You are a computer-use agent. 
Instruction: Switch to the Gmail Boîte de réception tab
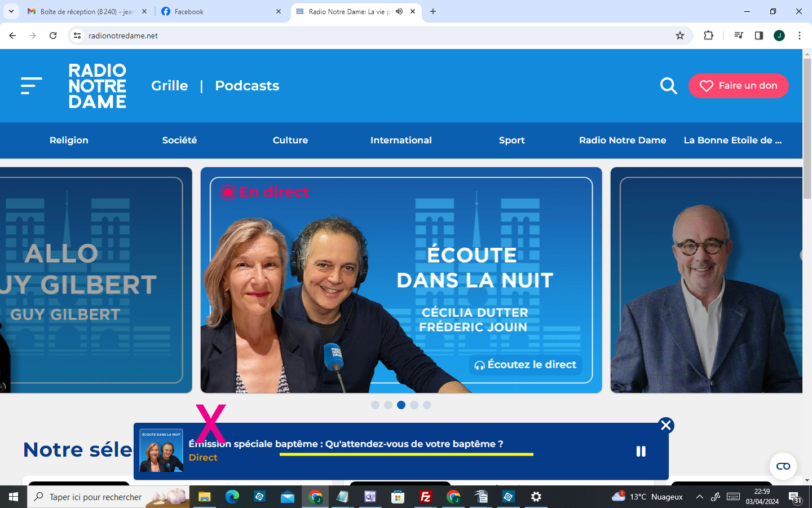click(86, 11)
